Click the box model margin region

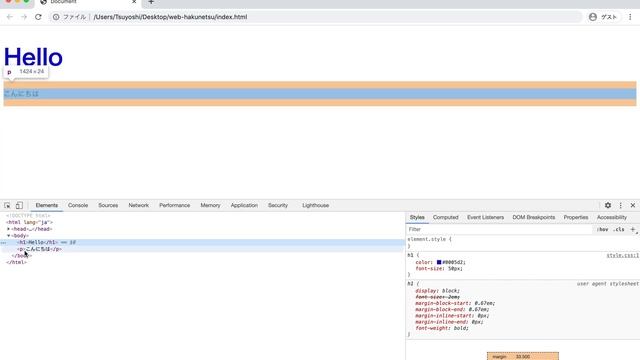(523, 356)
